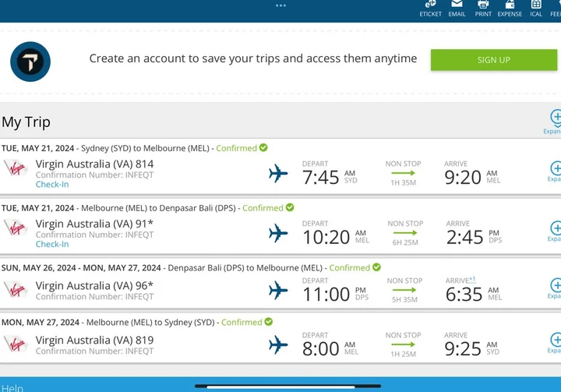Click the Help bar at the bottom
The width and height of the screenshot is (561, 392).
pyautogui.click(x=12, y=387)
